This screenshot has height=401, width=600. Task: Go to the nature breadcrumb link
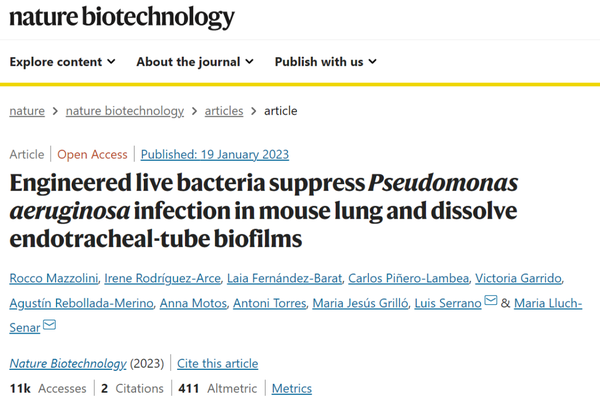pos(27,111)
